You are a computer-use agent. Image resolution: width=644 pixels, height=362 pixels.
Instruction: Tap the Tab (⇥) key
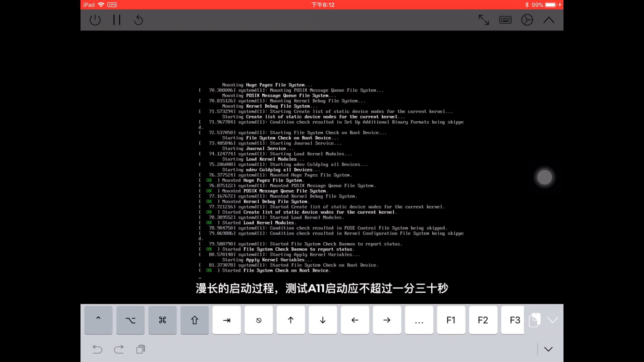(227, 320)
